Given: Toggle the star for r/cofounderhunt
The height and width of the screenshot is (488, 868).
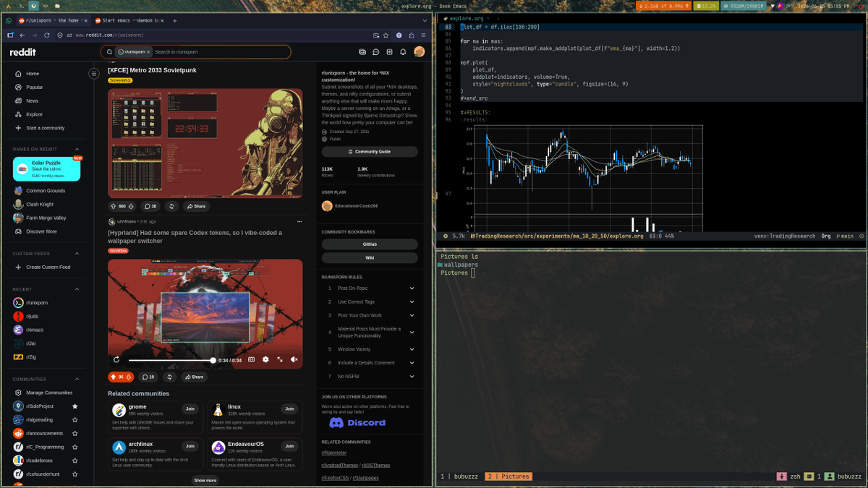Looking at the screenshot, I should point(75,474).
